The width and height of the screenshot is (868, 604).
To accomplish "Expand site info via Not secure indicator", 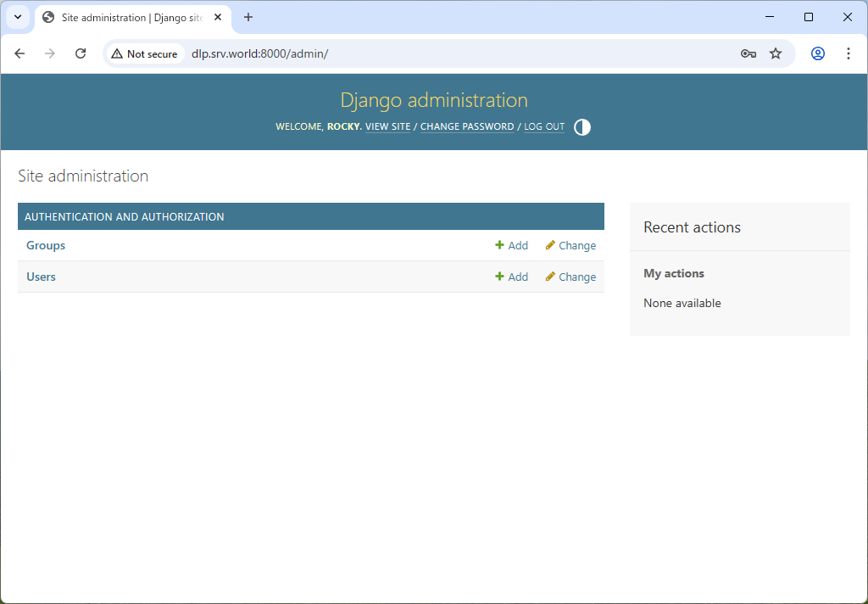I will click(x=144, y=53).
